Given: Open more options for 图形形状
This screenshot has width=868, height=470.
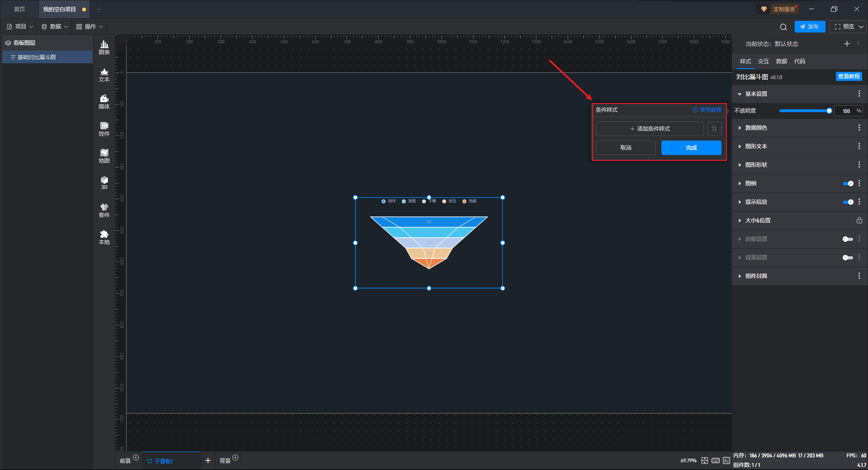Looking at the screenshot, I should click(x=859, y=165).
